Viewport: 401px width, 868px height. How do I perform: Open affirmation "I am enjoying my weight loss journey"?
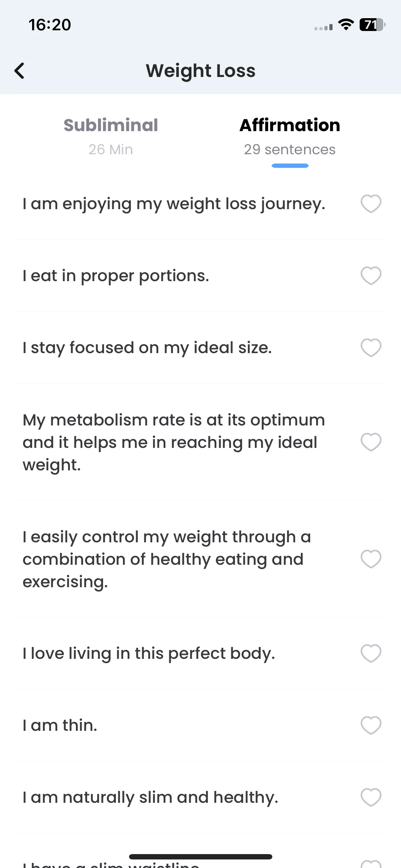174,204
